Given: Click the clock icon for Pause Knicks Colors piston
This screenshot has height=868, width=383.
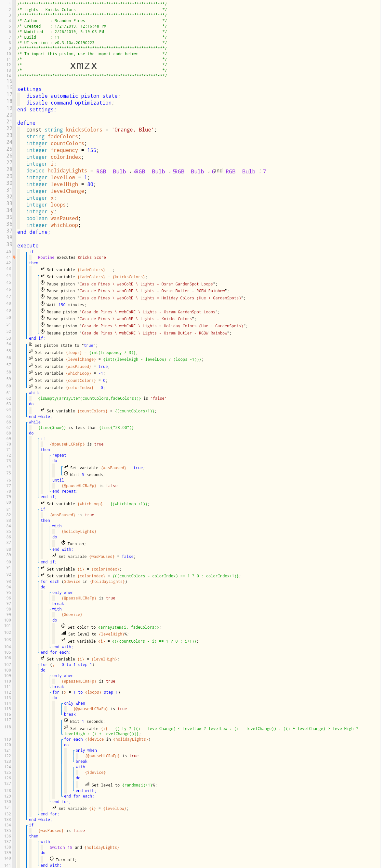Looking at the screenshot, I should tap(43, 319).
